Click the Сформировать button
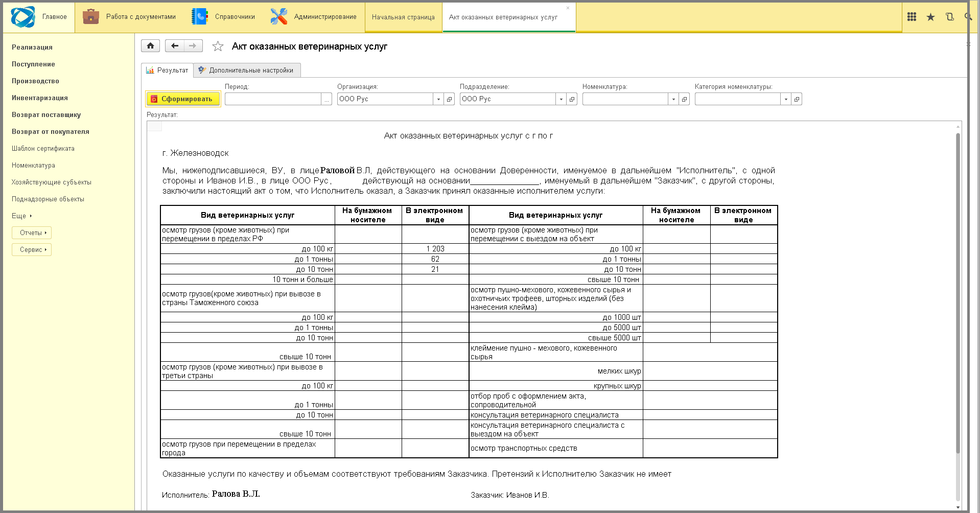The image size is (980, 513). [x=183, y=99]
